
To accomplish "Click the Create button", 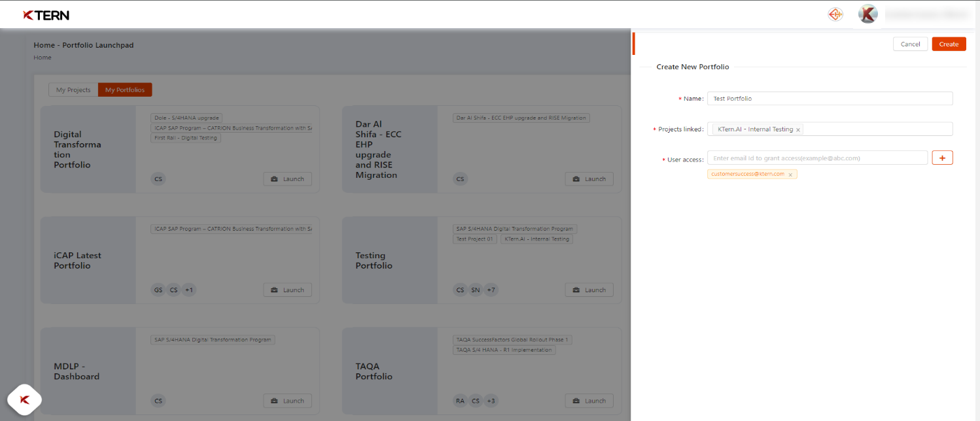I will [x=949, y=44].
